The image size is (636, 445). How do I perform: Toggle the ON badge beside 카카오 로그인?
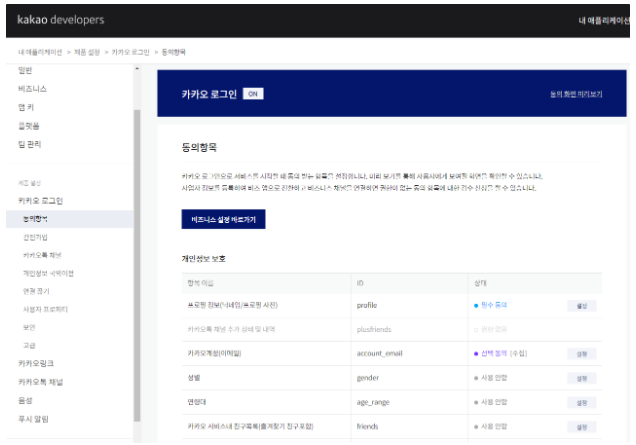point(253,94)
